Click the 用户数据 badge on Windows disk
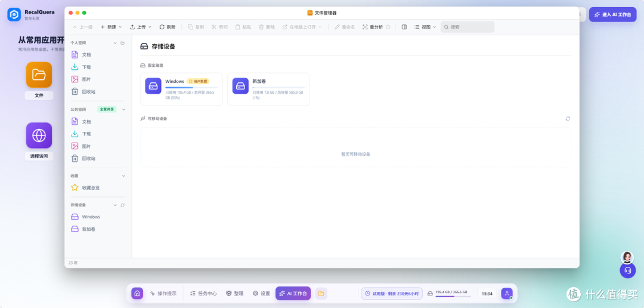Screen dimensions: 644x308 (198, 81)
